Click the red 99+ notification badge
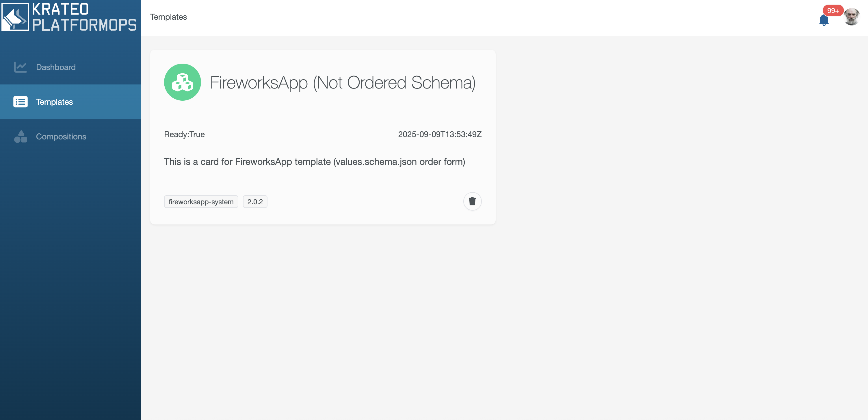868x420 pixels. tap(833, 11)
